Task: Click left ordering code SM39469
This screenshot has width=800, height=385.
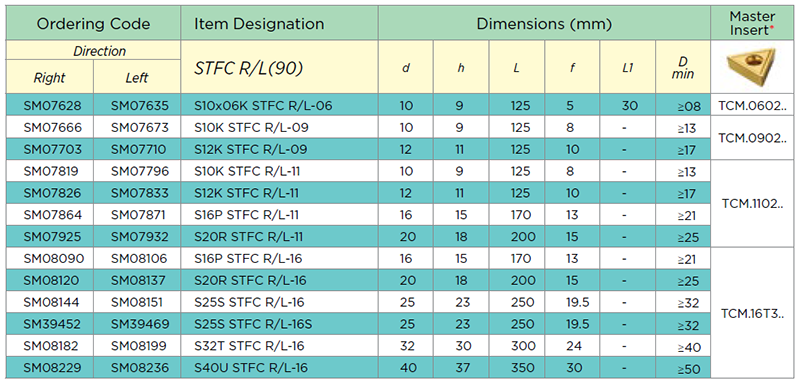Action: point(137,324)
